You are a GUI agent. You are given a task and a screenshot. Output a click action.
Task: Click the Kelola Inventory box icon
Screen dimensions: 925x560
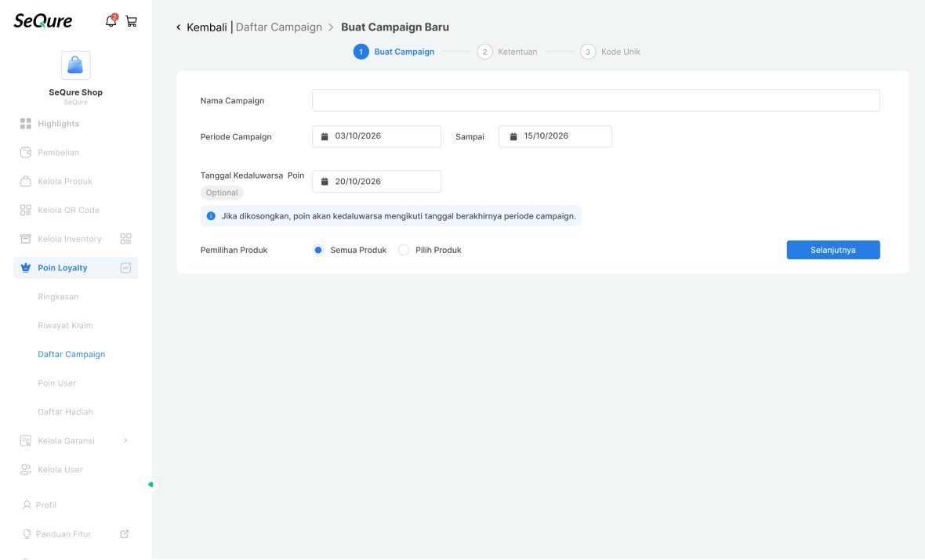click(25, 239)
